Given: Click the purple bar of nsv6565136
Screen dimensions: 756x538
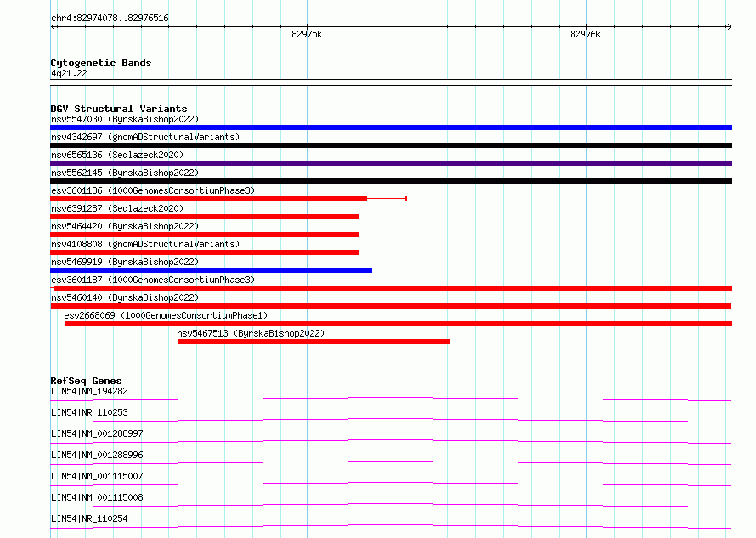Looking at the screenshot, I should tap(391, 163).
